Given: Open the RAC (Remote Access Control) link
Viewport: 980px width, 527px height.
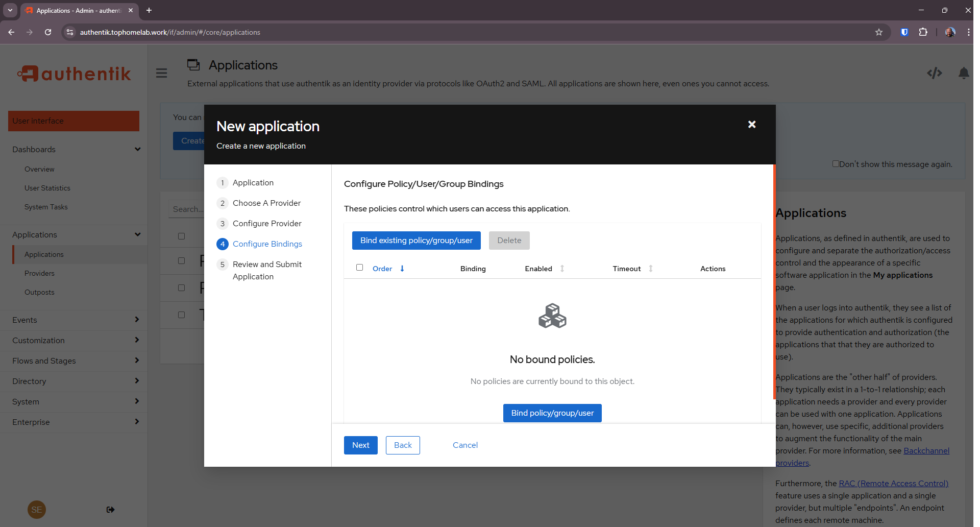Looking at the screenshot, I should point(893,484).
